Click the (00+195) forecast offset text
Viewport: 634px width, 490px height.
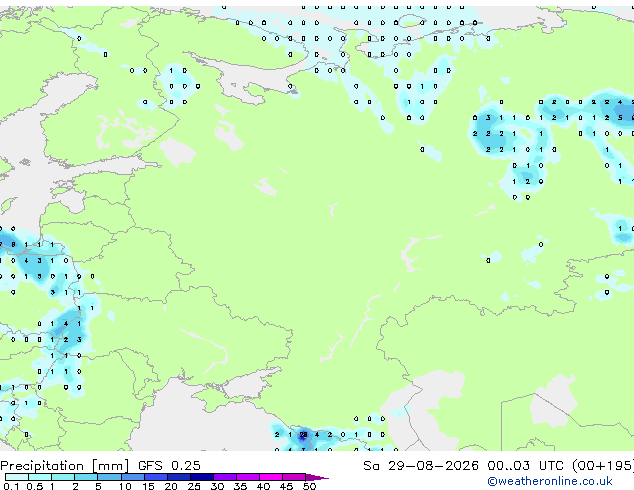point(603,466)
